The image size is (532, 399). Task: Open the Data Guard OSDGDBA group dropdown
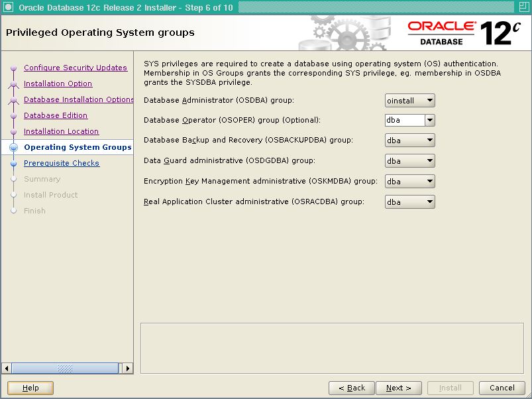[x=409, y=161]
